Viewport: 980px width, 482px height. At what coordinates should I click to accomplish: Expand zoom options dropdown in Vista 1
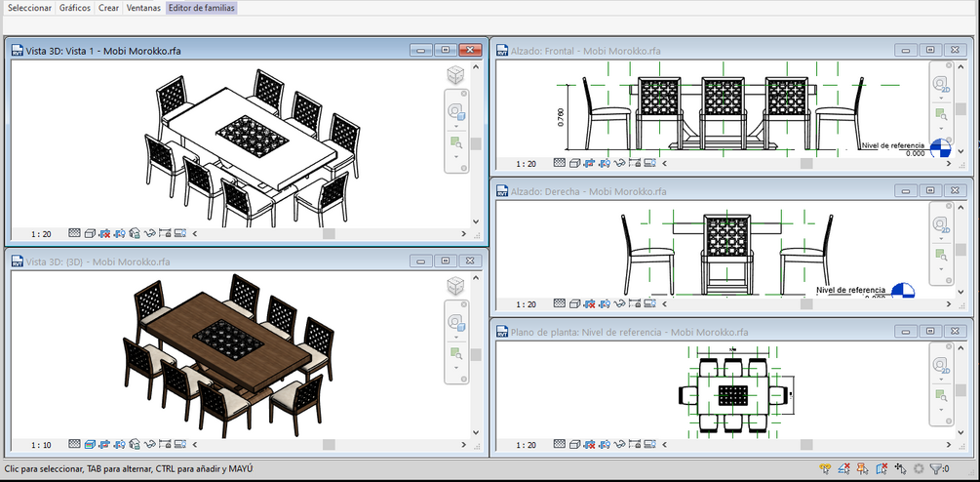click(456, 156)
